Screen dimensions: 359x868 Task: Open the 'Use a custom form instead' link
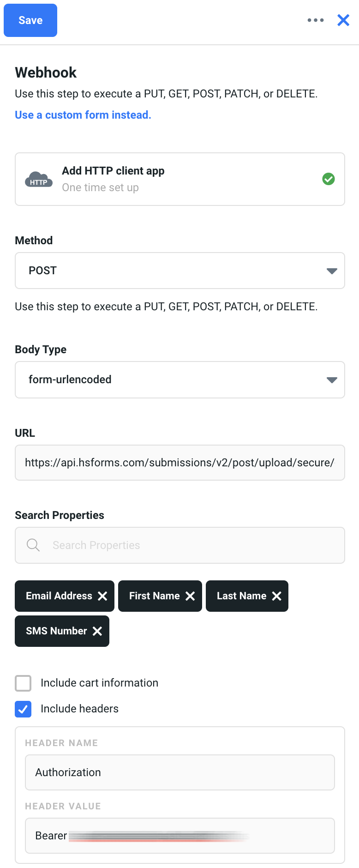pos(83,115)
